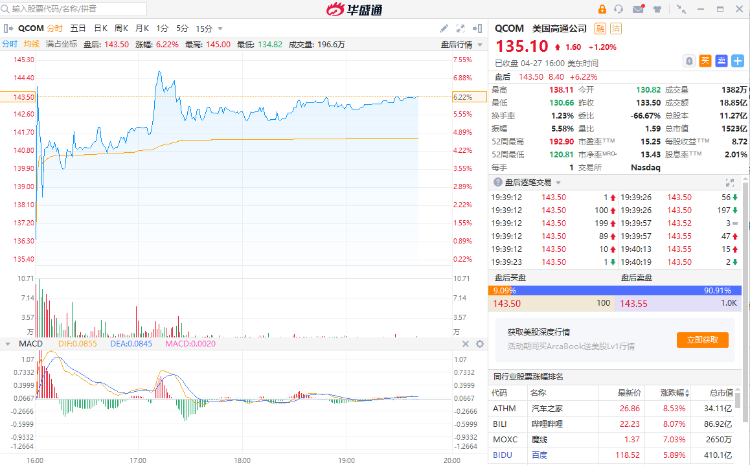Click the QCOM ticker in chart header
Screen dimensions: 750x465
click(x=31, y=29)
